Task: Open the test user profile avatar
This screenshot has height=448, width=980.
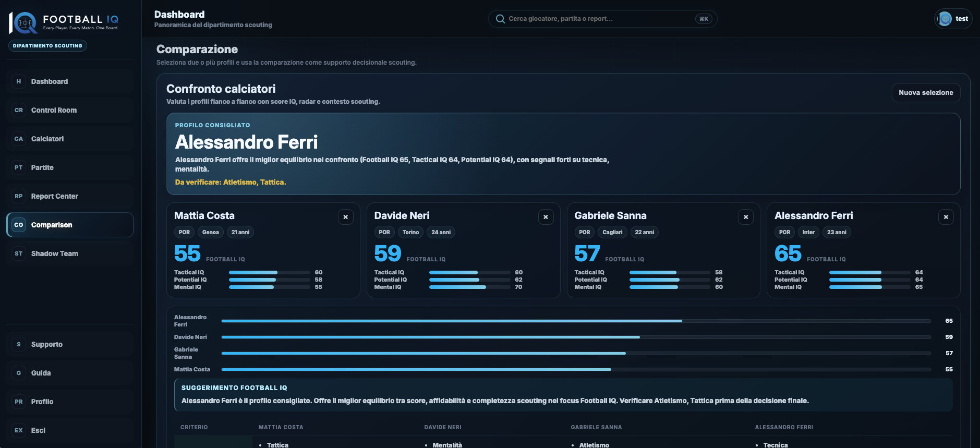Action: [x=945, y=19]
